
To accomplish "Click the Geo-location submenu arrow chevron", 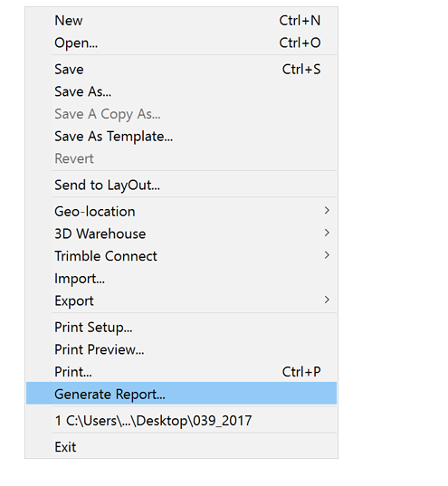I will click(327, 211).
